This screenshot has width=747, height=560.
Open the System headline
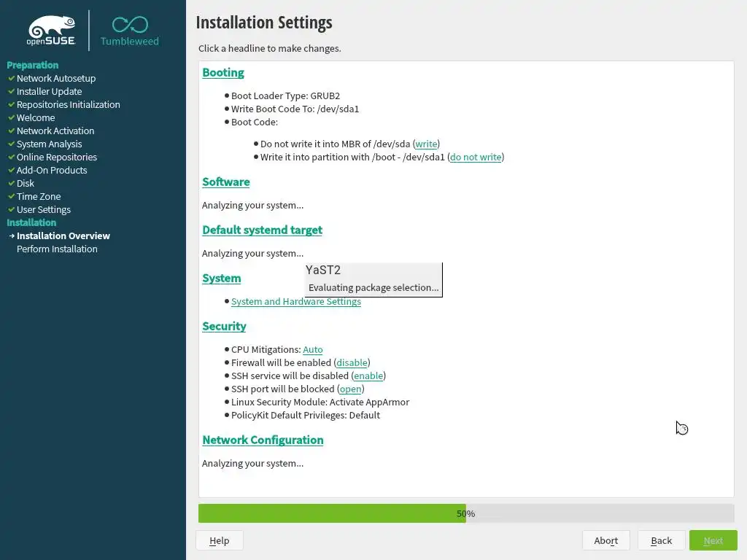tap(222, 278)
